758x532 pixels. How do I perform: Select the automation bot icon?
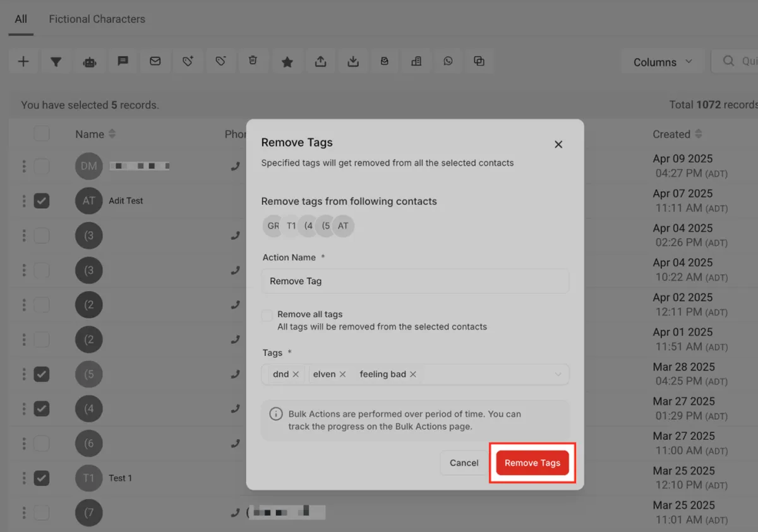[89, 61]
